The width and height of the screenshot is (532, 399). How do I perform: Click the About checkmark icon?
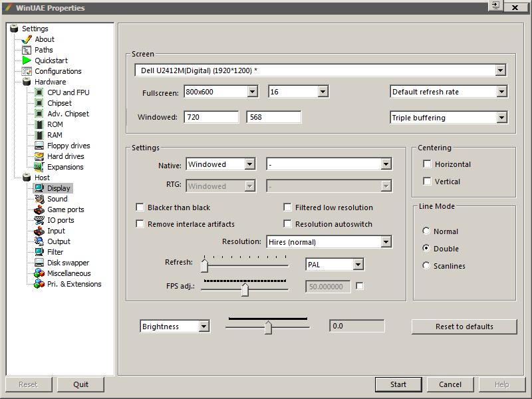27,39
